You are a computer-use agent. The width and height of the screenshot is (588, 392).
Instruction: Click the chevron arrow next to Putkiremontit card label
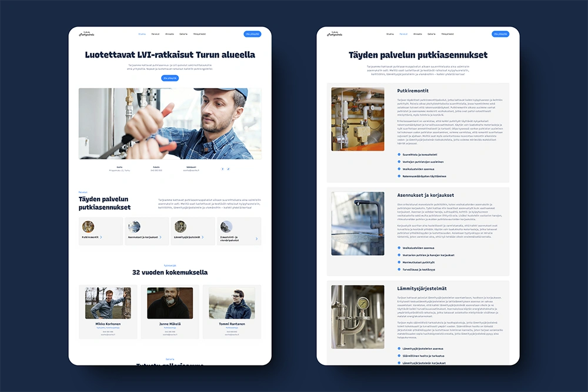101,237
